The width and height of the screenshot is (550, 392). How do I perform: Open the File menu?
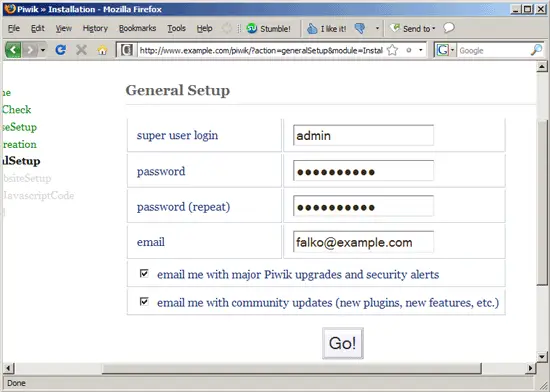pos(14,28)
